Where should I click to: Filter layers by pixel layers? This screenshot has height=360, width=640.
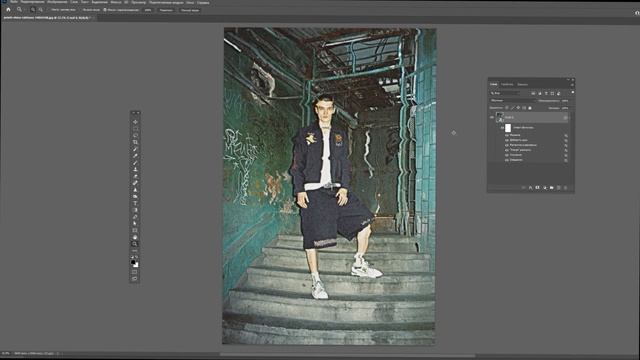click(533, 93)
